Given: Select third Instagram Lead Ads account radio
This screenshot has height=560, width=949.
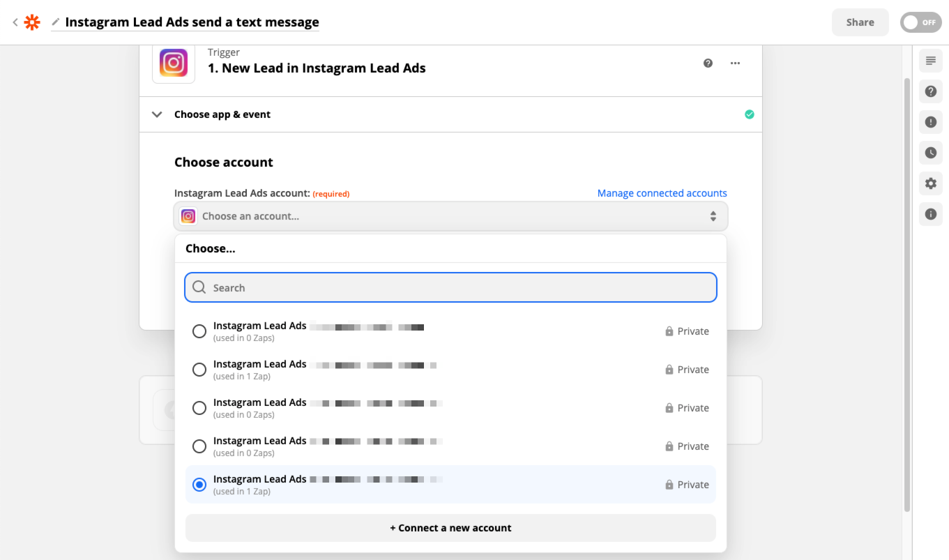Looking at the screenshot, I should pos(199,408).
